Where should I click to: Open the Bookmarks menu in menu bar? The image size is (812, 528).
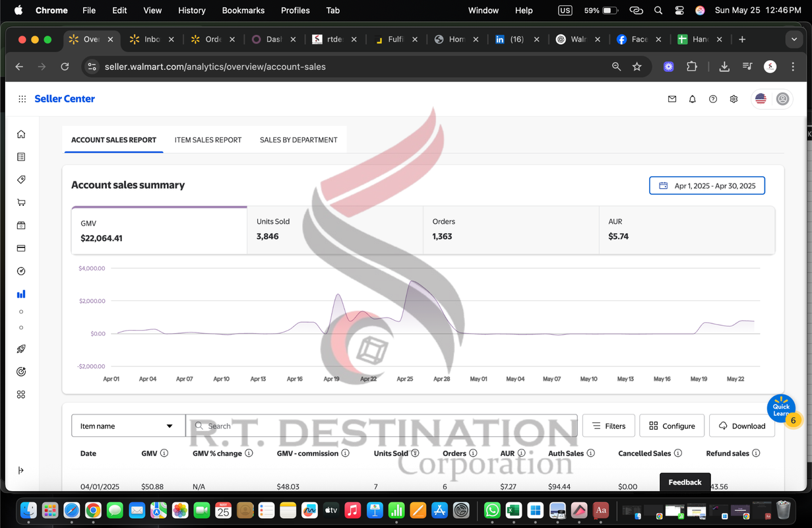243,11
